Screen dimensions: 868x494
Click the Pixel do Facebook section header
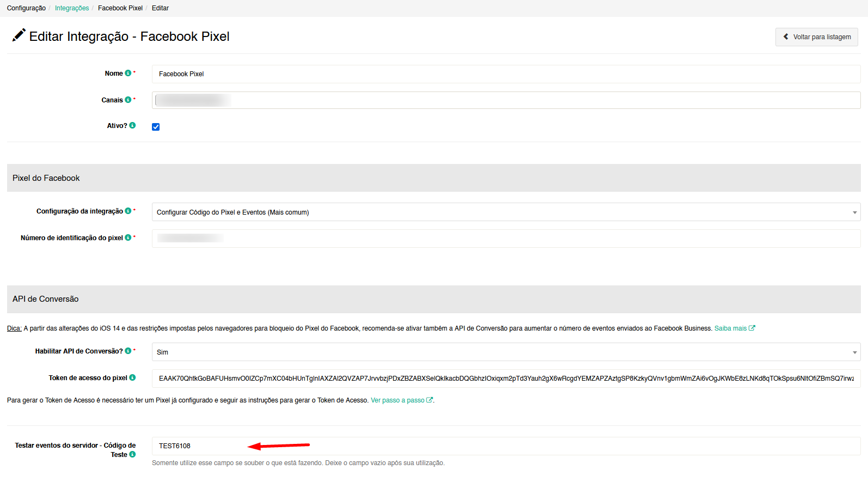pos(433,178)
